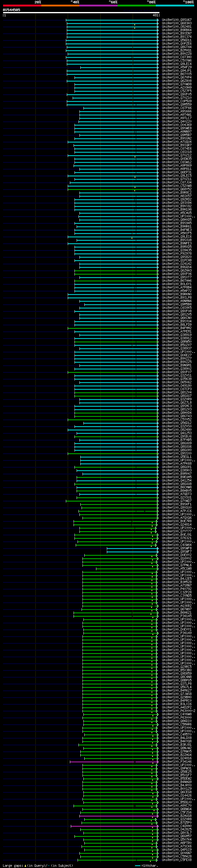The image size is (197, 868).
Task: Open hit UniRef100_Q38937
Action: click(177, 349)
